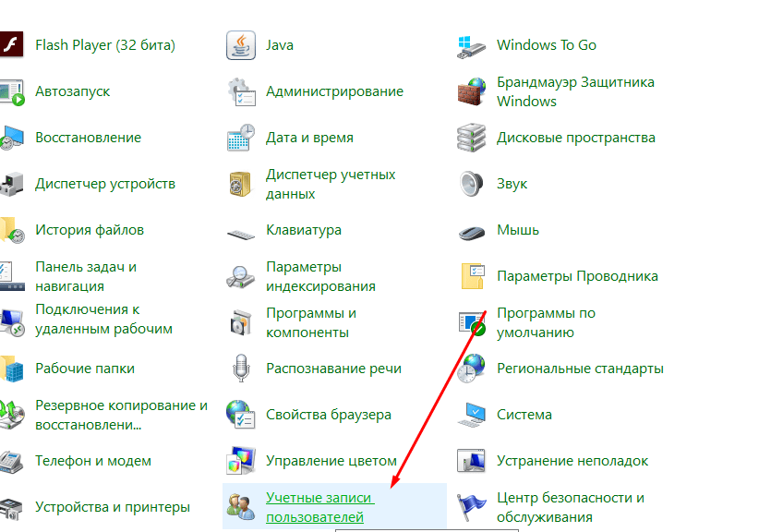Open the Учетные записи пользователей people icon
Screen dimensions: 783x532
coord(241,505)
